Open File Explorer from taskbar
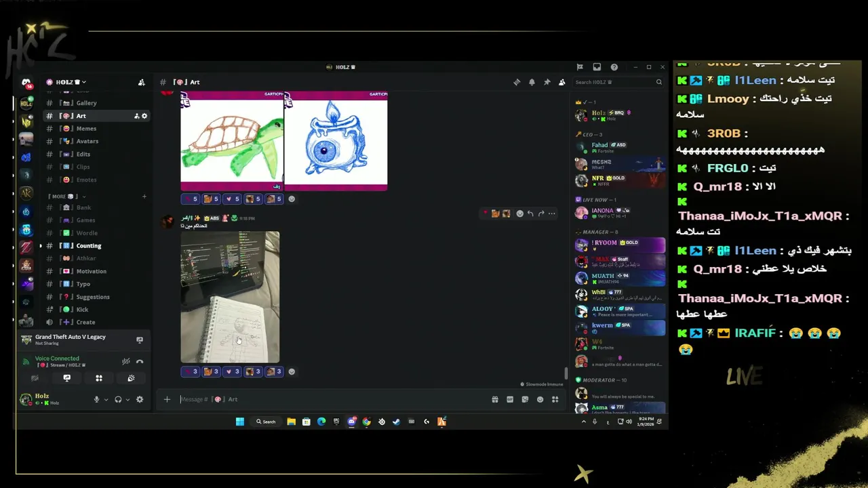The image size is (868, 488). pyautogui.click(x=291, y=422)
